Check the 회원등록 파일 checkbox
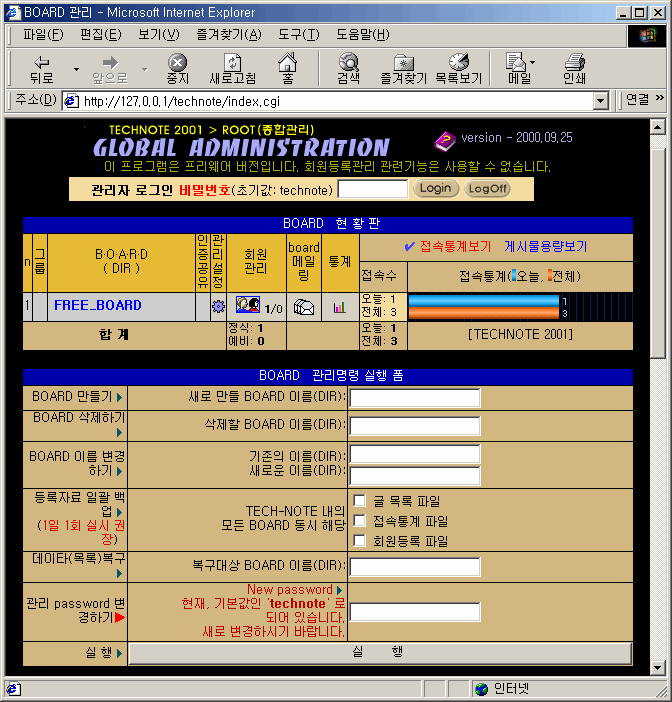Image resolution: width=672 pixels, height=702 pixels. (x=359, y=540)
